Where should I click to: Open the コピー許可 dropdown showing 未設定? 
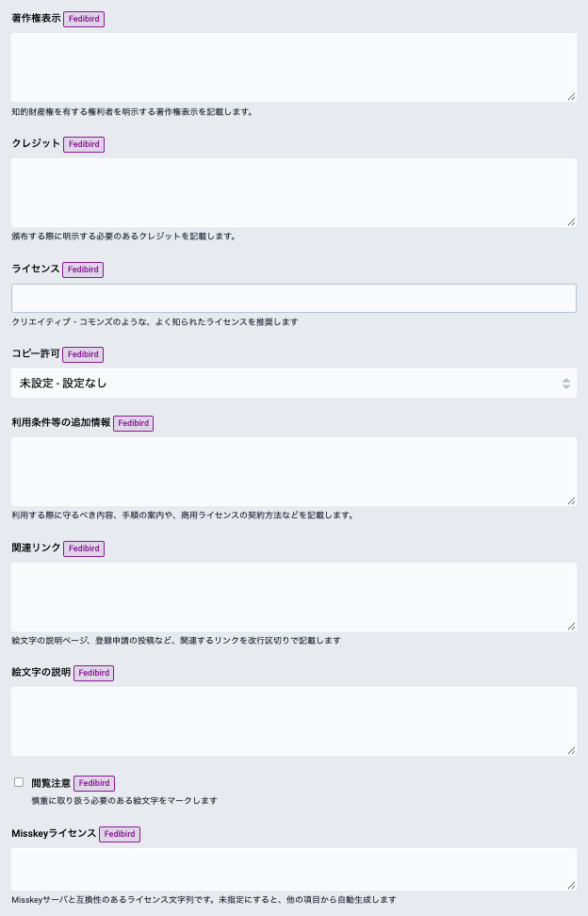[x=294, y=384]
